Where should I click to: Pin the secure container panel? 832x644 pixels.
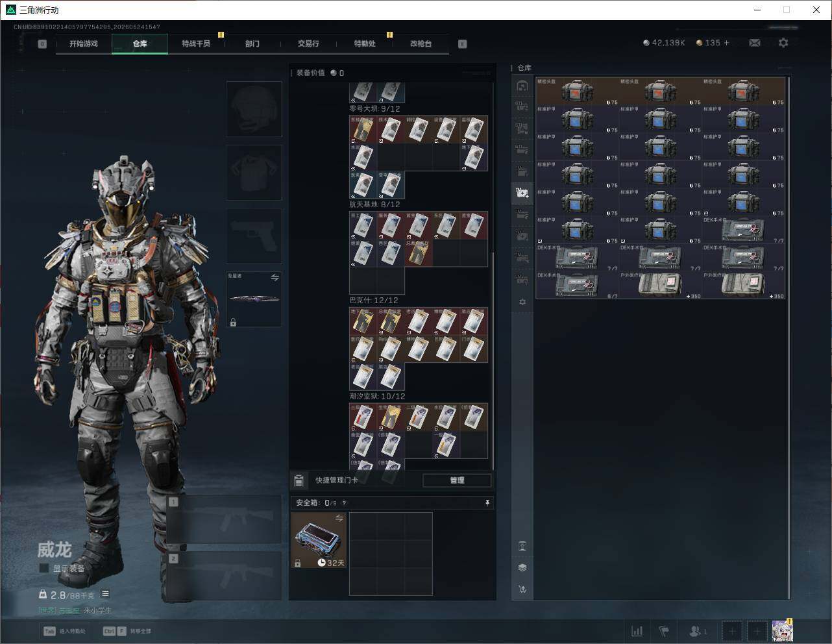(487, 503)
